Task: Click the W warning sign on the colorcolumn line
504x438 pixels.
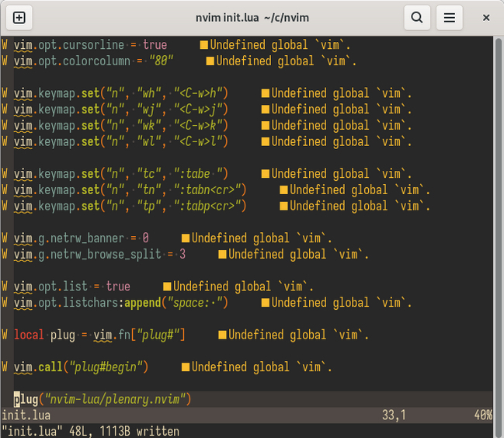Action: 5,61
